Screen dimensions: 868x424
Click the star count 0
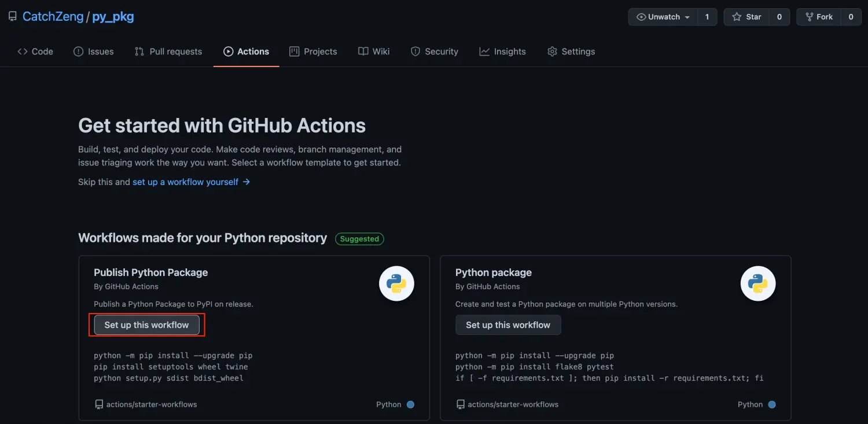click(x=779, y=17)
